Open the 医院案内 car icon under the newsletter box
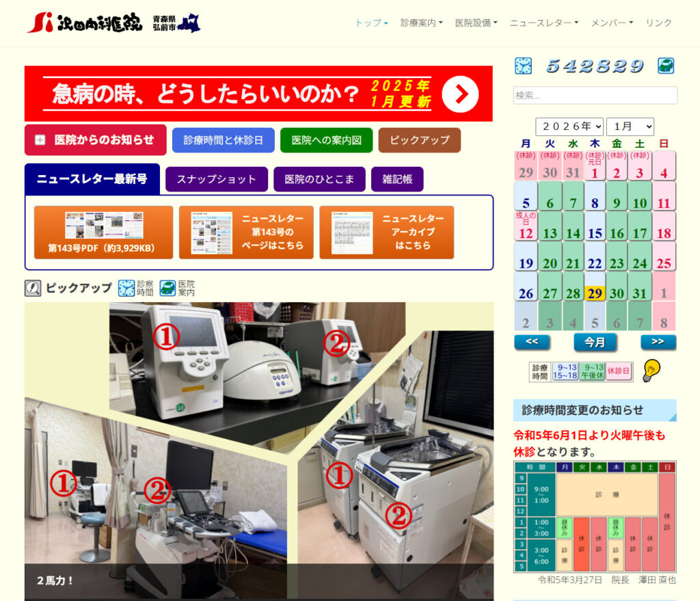 point(168,288)
